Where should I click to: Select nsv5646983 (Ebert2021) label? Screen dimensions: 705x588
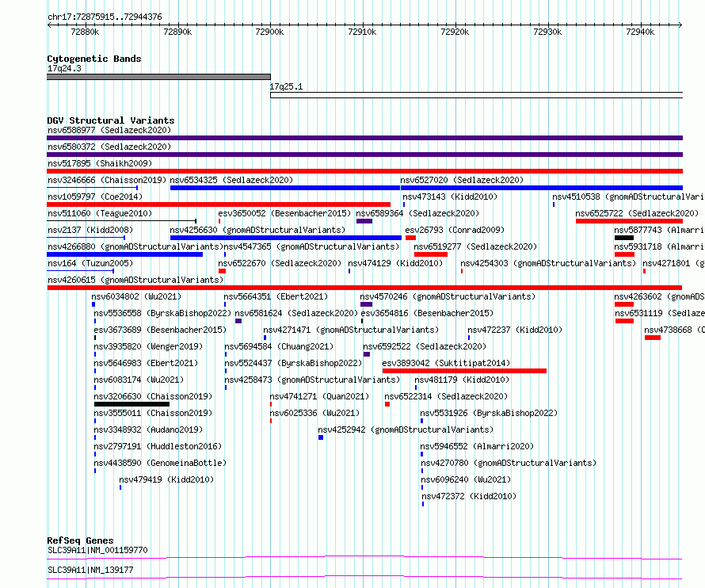point(146,363)
